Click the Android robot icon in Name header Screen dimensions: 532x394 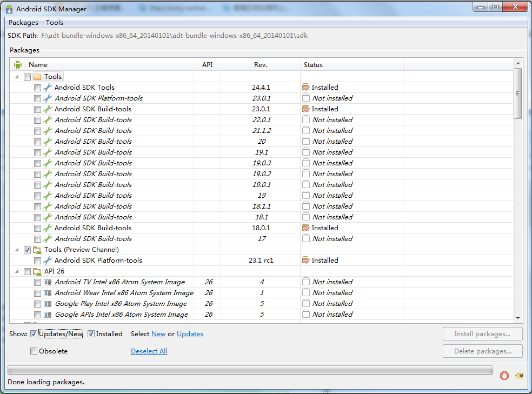point(18,64)
